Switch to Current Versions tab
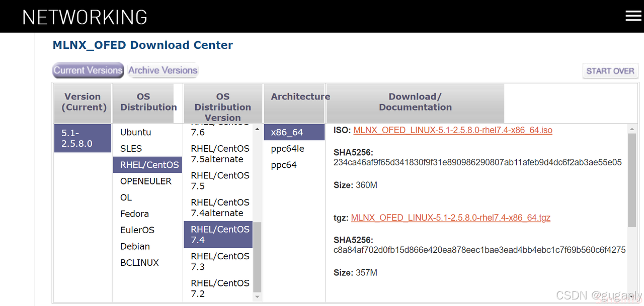Image resolution: width=644 pixels, height=306 pixels. click(88, 70)
